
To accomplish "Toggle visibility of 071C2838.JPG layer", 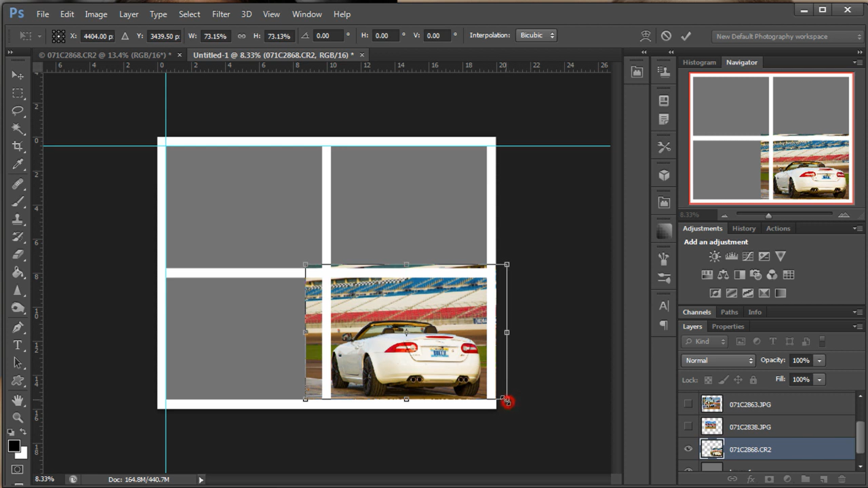I will click(688, 426).
